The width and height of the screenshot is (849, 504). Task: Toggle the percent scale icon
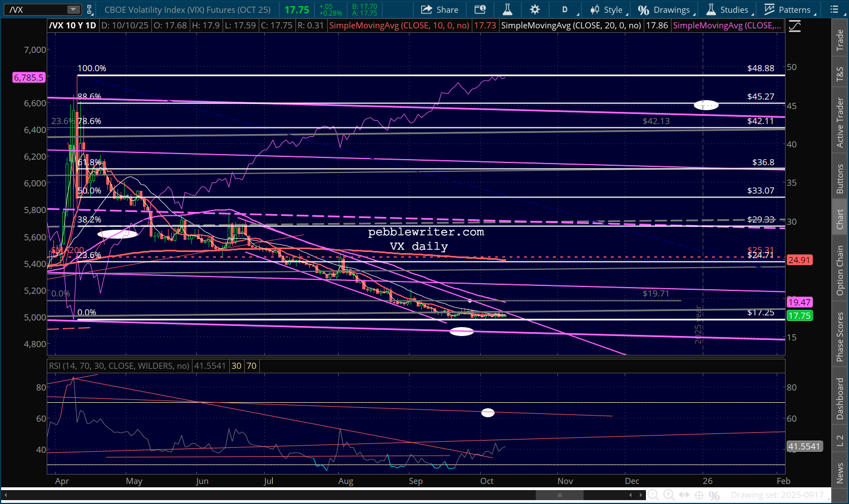714,495
